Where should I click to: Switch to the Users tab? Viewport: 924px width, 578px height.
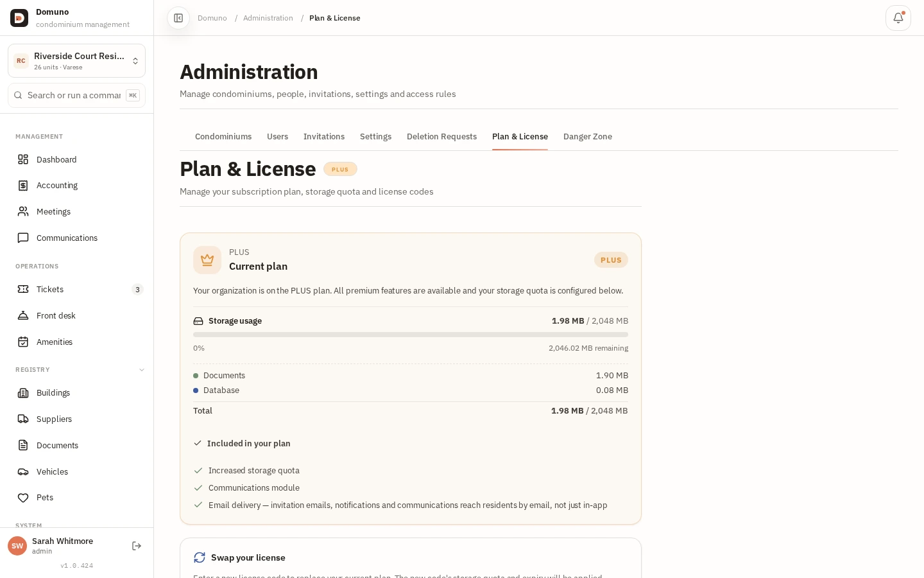[x=277, y=137]
